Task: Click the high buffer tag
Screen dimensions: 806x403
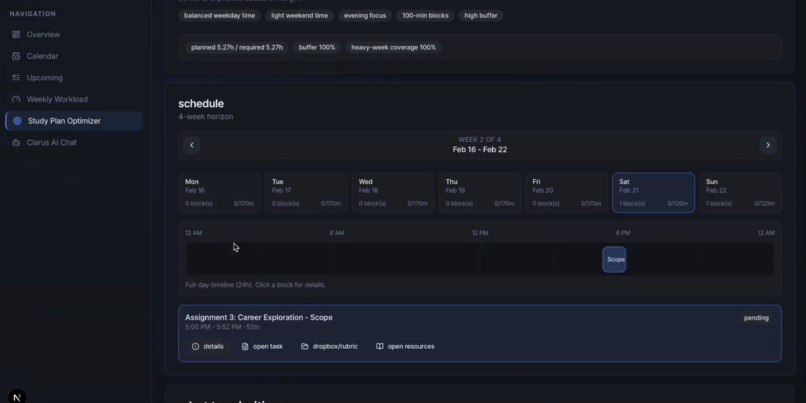Action: [481, 15]
